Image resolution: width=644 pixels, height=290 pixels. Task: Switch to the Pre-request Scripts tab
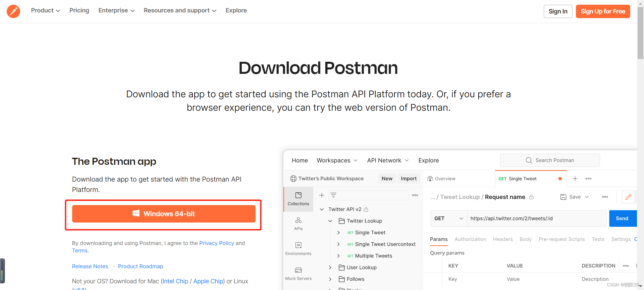[x=561, y=239]
